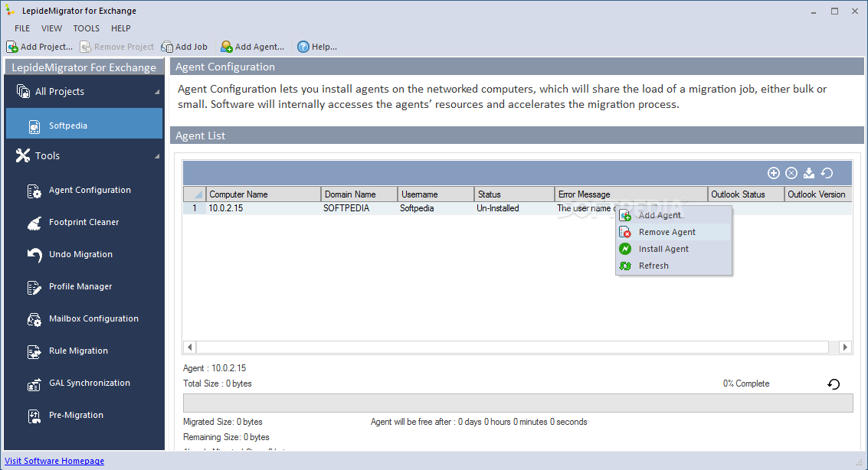Click the refresh icon in agent list header
The height and width of the screenshot is (470, 868).
827,173
